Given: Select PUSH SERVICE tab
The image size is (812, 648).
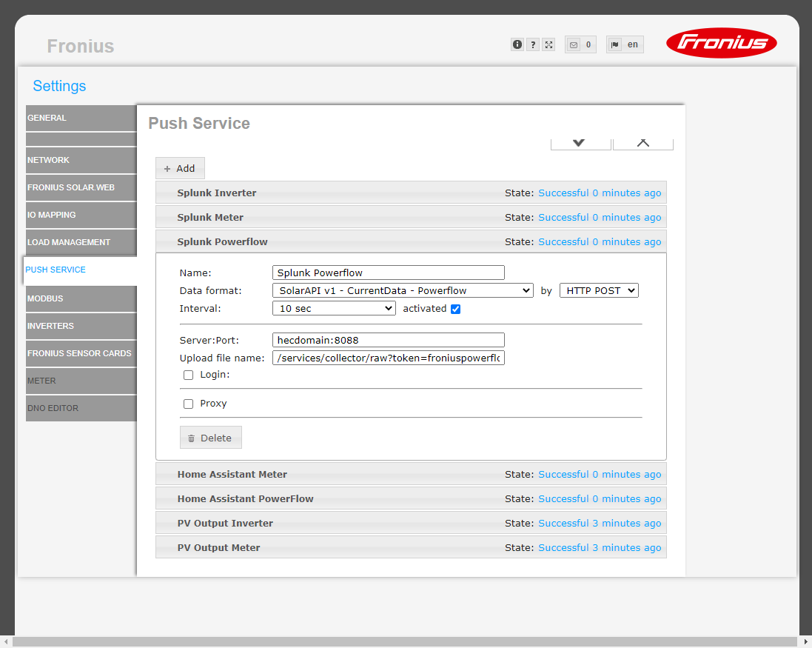Looking at the screenshot, I should pyautogui.click(x=80, y=270).
